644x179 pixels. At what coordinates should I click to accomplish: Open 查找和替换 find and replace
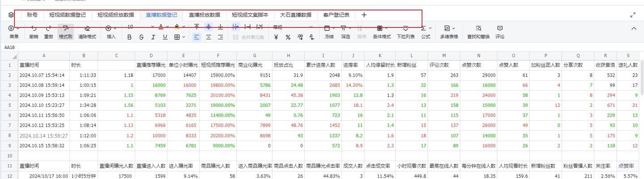coord(478,32)
